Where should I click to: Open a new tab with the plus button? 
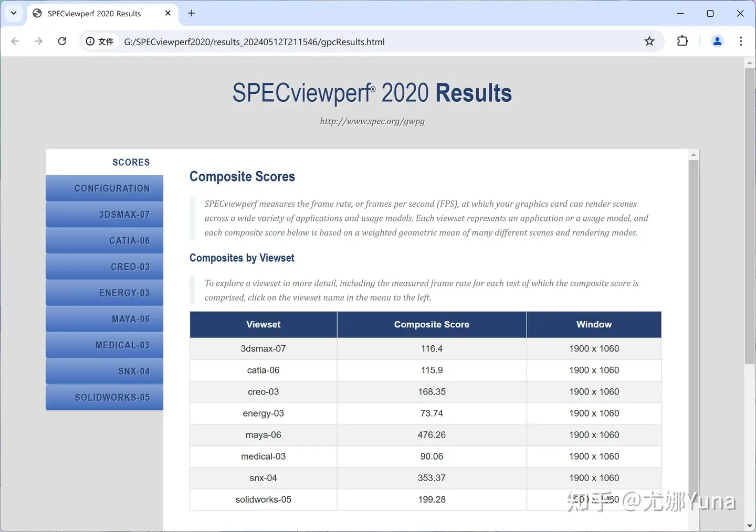click(192, 13)
